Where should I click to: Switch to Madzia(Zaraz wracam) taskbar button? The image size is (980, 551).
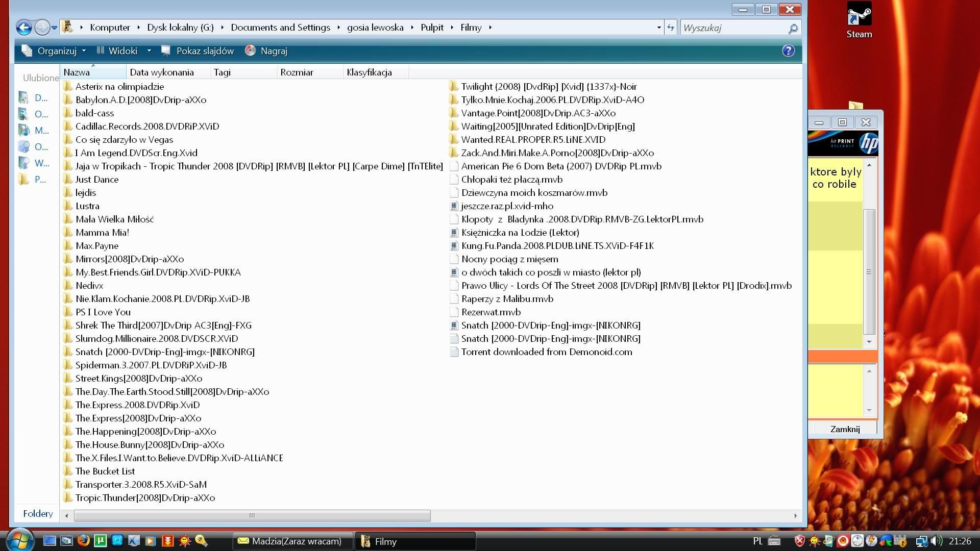click(x=293, y=541)
